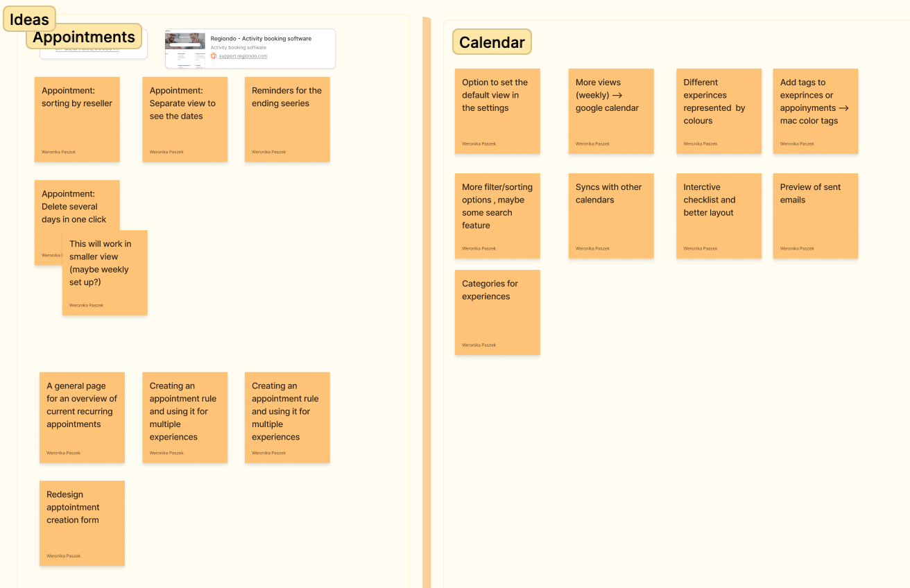
Task: Select the 'Reminders for the ending seeries' sticky
Action: click(x=287, y=119)
